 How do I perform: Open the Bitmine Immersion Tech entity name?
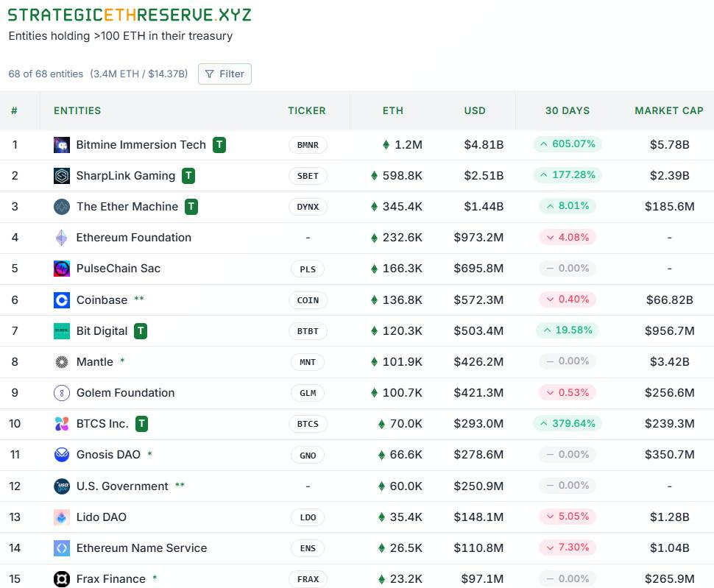click(x=141, y=145)
